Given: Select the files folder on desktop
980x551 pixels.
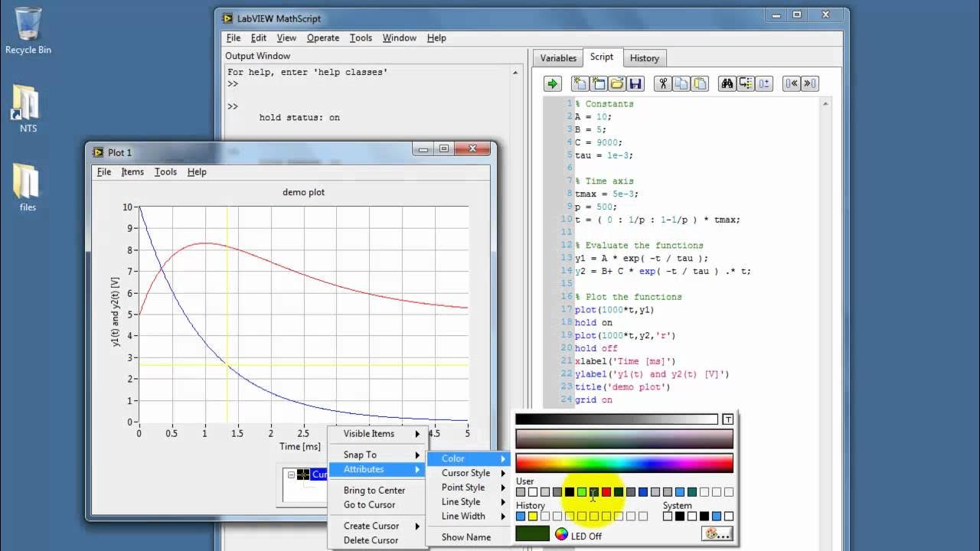Looking at the screenshot, I should [28, 187].
